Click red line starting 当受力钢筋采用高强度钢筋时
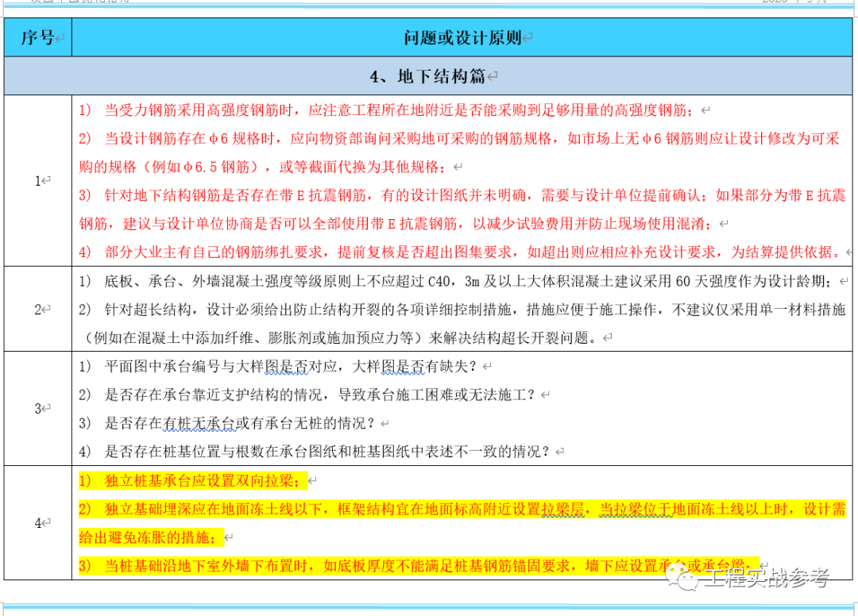The width and height of the screenshot is (858, 616). point(397,110)
